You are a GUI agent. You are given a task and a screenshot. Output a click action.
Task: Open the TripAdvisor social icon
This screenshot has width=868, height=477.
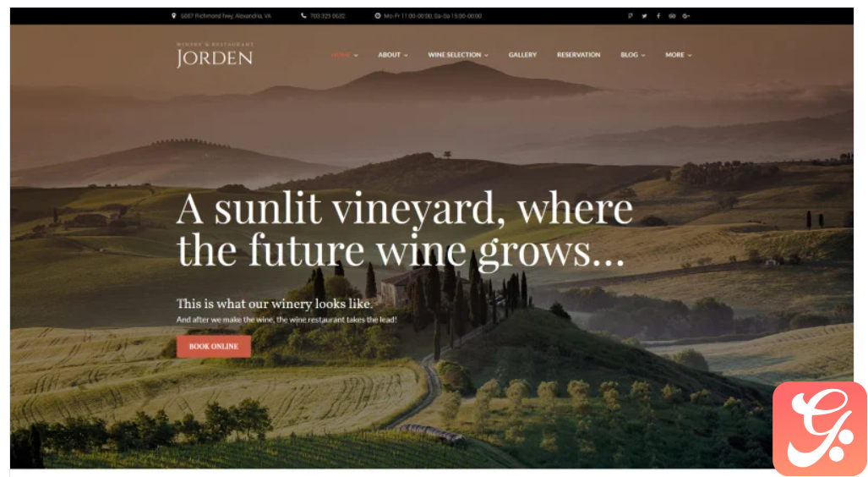[x=672, y=16]
